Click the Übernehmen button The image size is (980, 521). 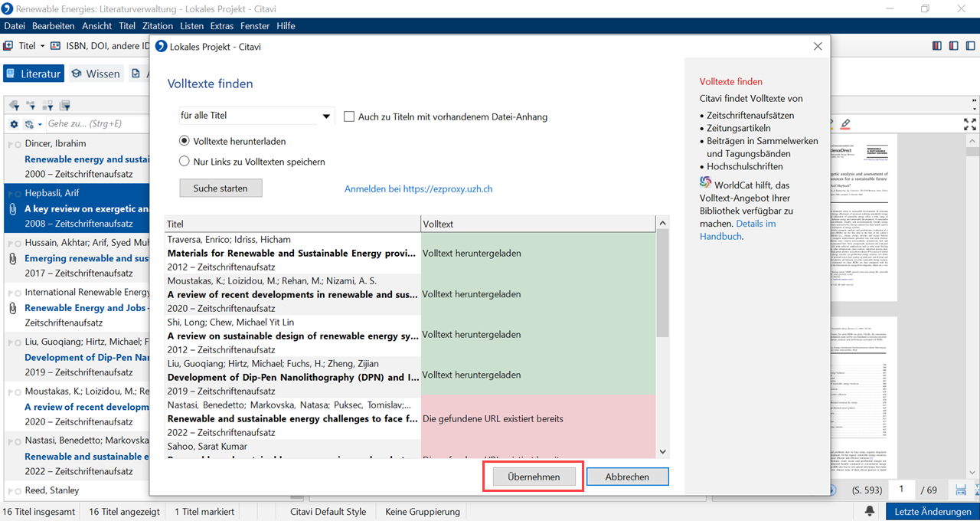point(534,477)
